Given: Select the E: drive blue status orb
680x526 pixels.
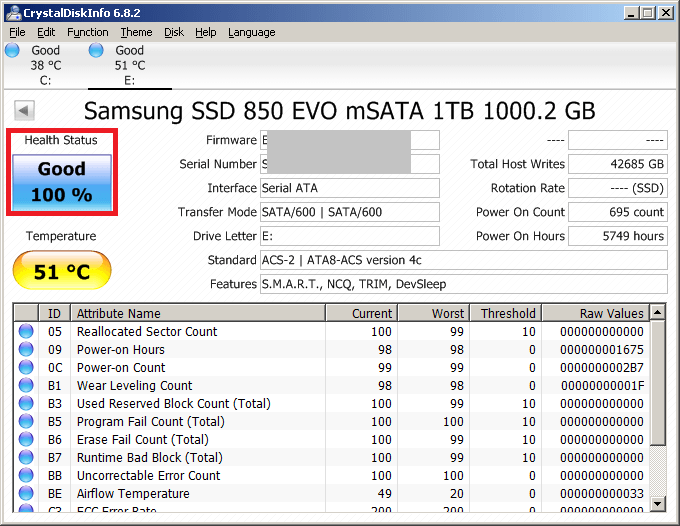Looking at the screenshot, I should pos(96,50).
